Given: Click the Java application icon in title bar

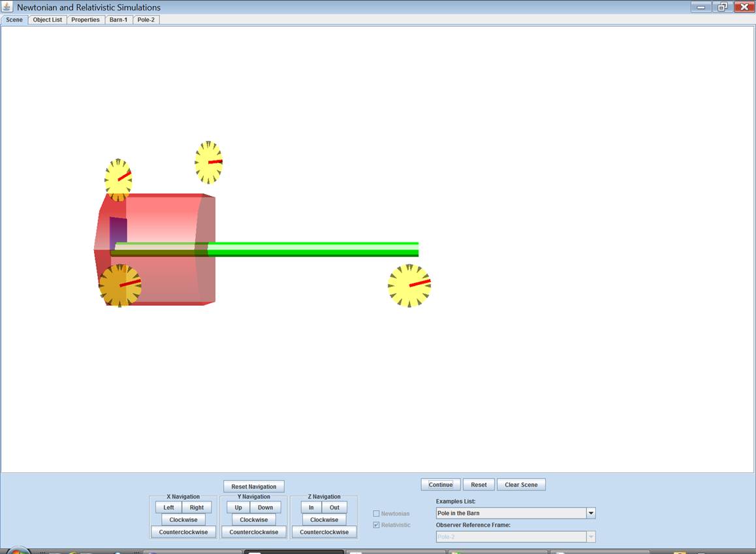Looking at the screenshot, I should pos(8,7).
